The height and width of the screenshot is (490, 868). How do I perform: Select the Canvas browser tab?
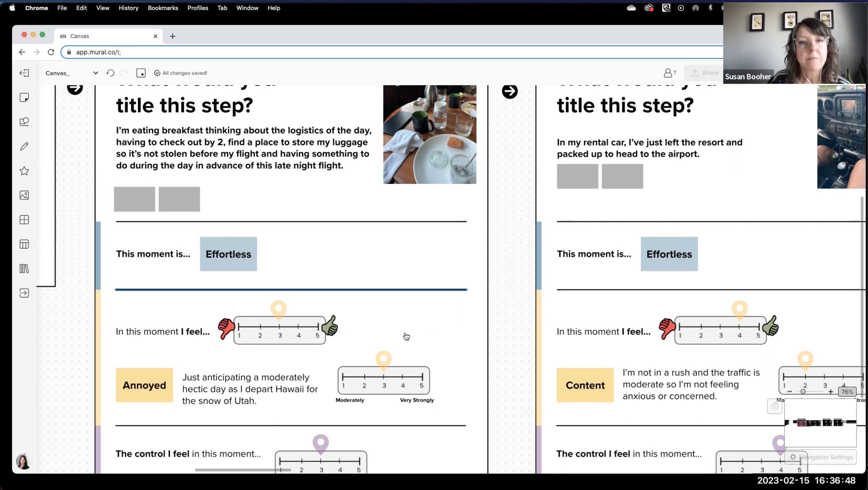[109, 36]
